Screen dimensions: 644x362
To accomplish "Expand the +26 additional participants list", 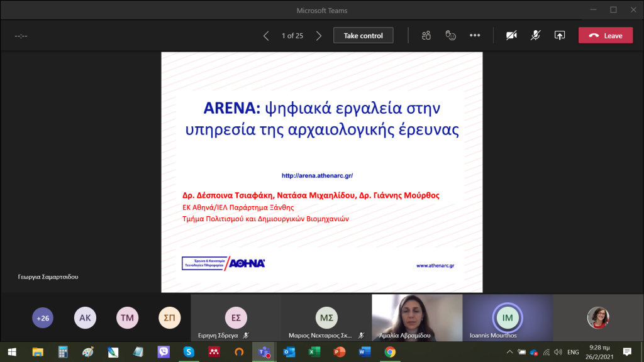I will pos(43,318).
